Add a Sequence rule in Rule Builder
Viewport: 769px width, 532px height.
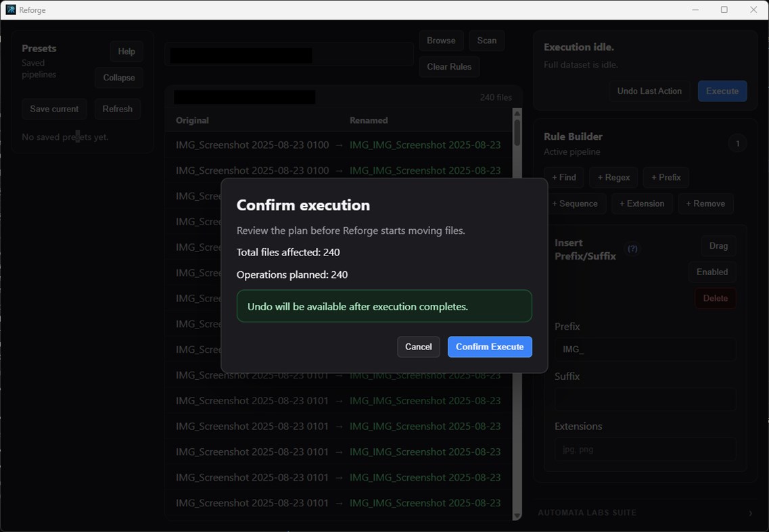coord(576,203)
